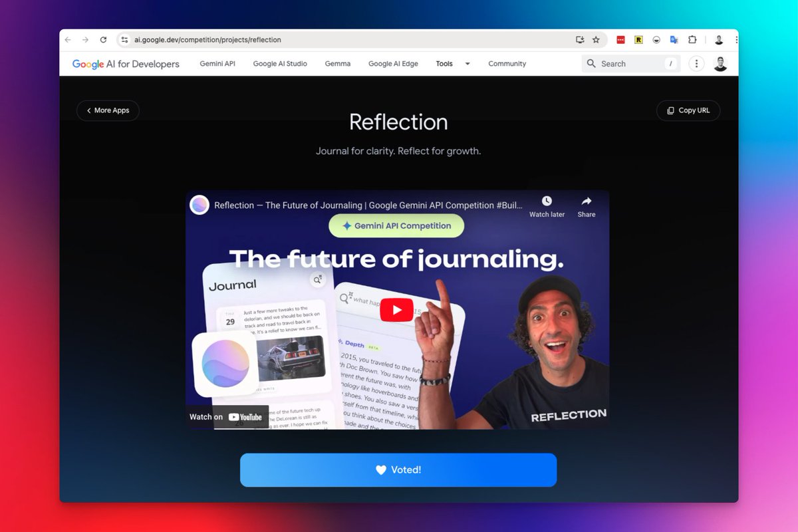This screenshot has width=798, height=532.
Task: Click the Watch Later icon on the video
Action: click(547, 201)
